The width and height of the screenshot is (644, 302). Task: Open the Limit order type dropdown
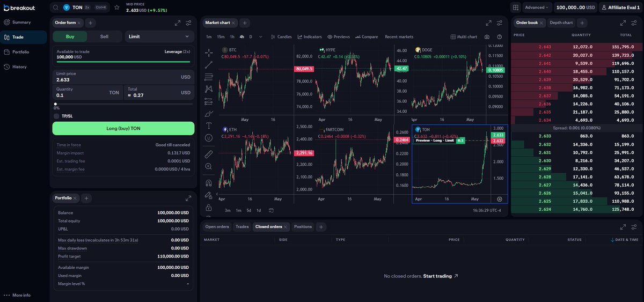159,36
